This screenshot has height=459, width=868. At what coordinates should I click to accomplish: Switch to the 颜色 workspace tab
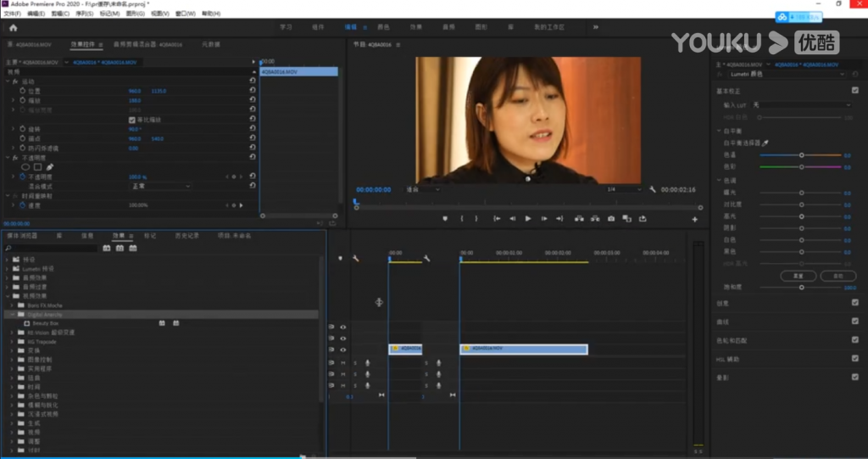click(382, 27)
